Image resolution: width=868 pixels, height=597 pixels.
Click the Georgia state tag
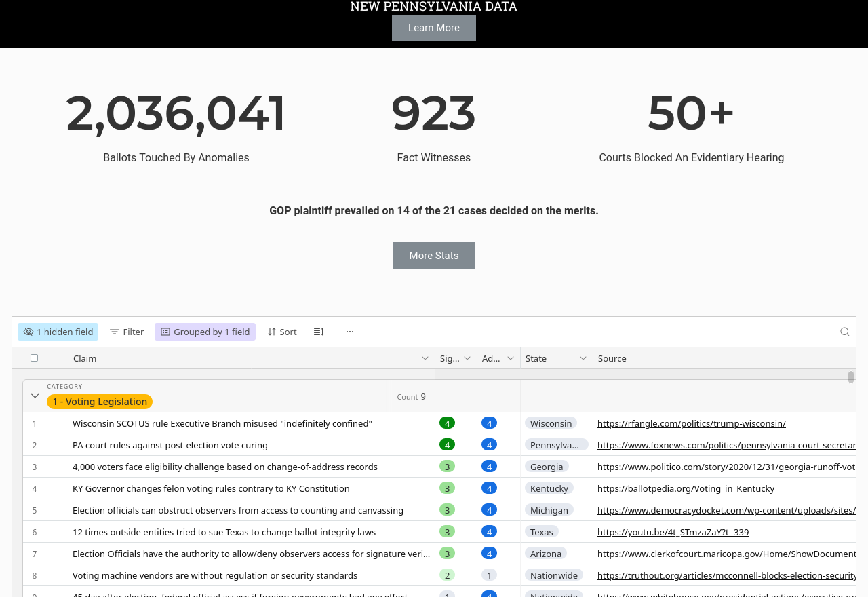[x=547, y=467]
